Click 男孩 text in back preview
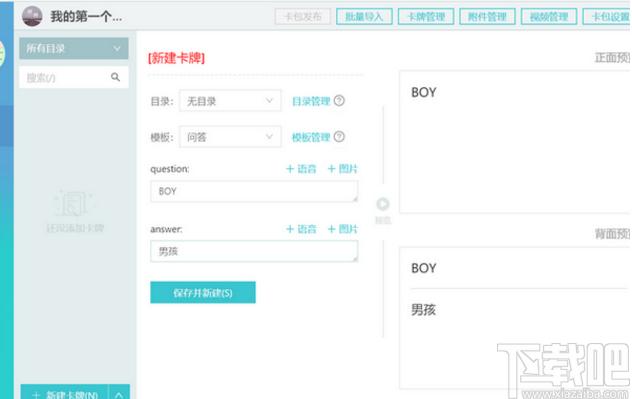The height and width of the screenshot is (399, 632). click(424, 310)
